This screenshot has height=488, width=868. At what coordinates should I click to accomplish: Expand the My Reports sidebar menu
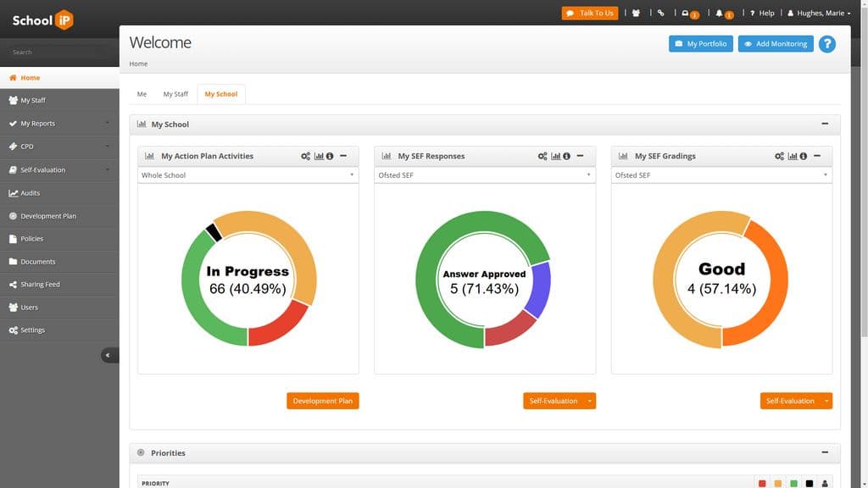pyautogui.click(x=39, y=123)
